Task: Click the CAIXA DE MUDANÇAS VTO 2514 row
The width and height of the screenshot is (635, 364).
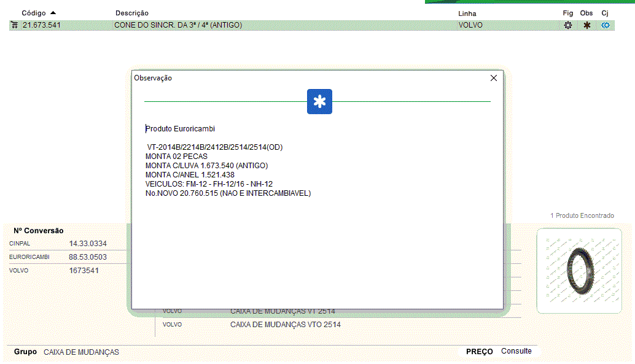Action: 285,324
